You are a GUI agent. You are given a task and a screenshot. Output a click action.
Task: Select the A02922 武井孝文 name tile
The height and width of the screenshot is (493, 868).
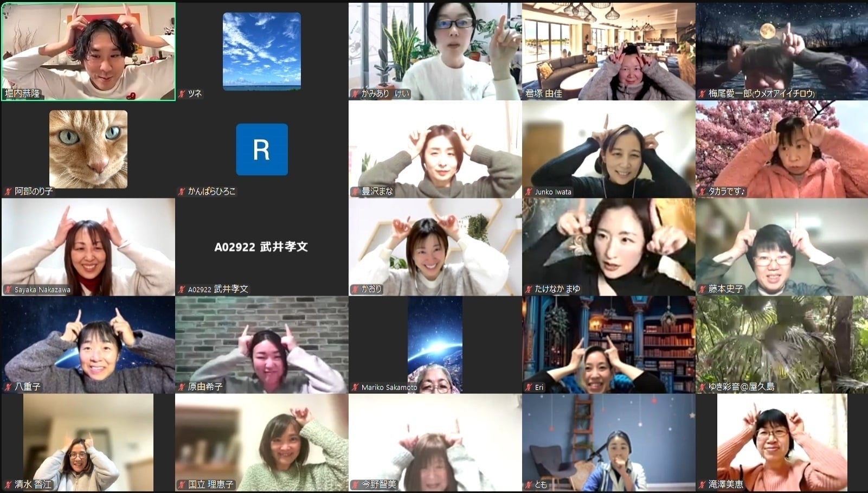pyautogui.click(x=261, y=247)
